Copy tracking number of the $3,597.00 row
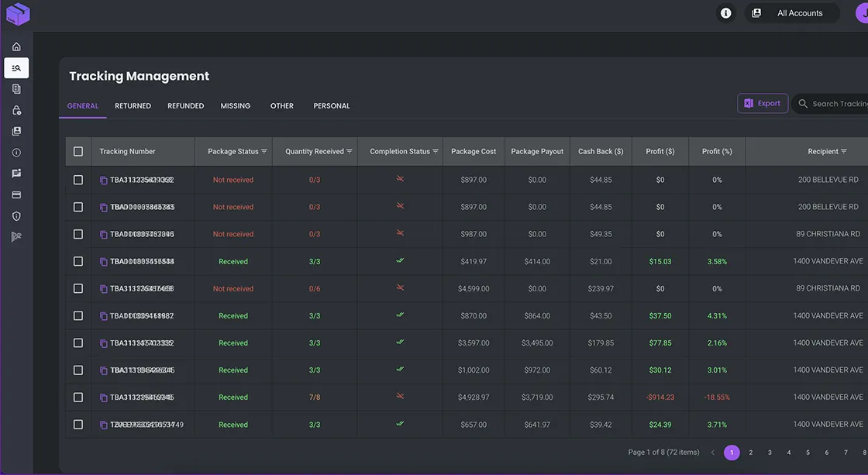The width and height of the screenshot is (868, 475). pos(104,343)
